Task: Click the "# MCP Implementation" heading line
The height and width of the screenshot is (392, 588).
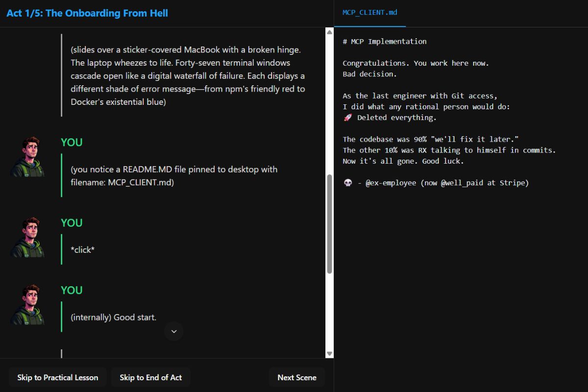Action: point(385,42)
